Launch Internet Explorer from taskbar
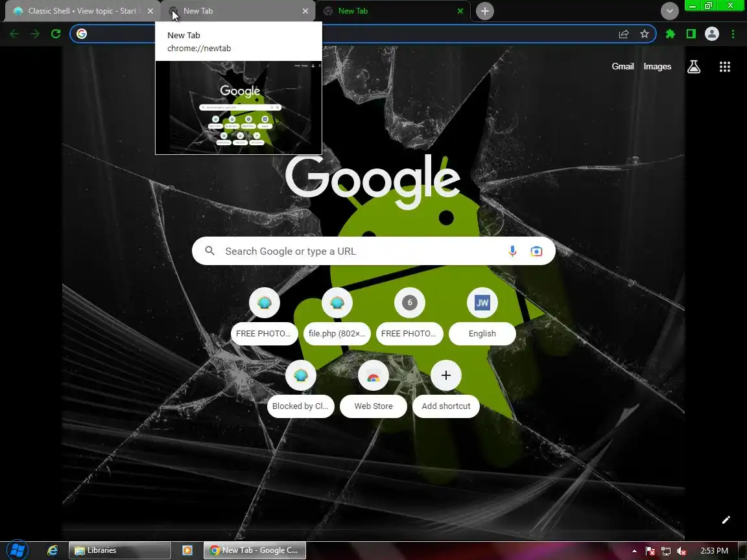Image resolution: width=747 pixels, height=560 pixels. [x=53, y=550]
